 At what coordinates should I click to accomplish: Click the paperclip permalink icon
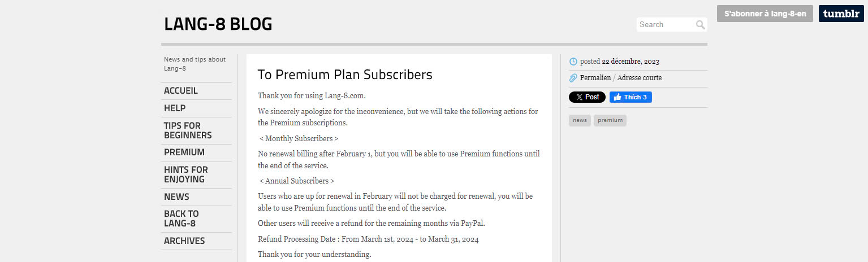coord(573,78)
